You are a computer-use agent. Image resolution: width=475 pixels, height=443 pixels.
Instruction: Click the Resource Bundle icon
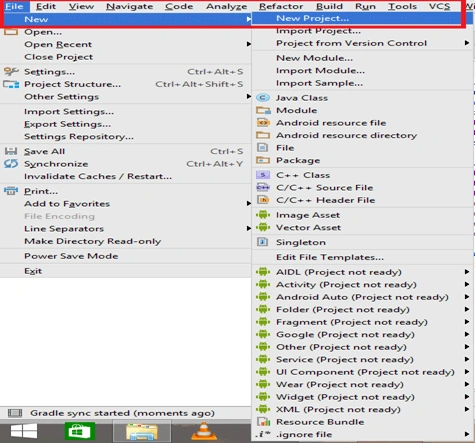(x=263, y=422)
